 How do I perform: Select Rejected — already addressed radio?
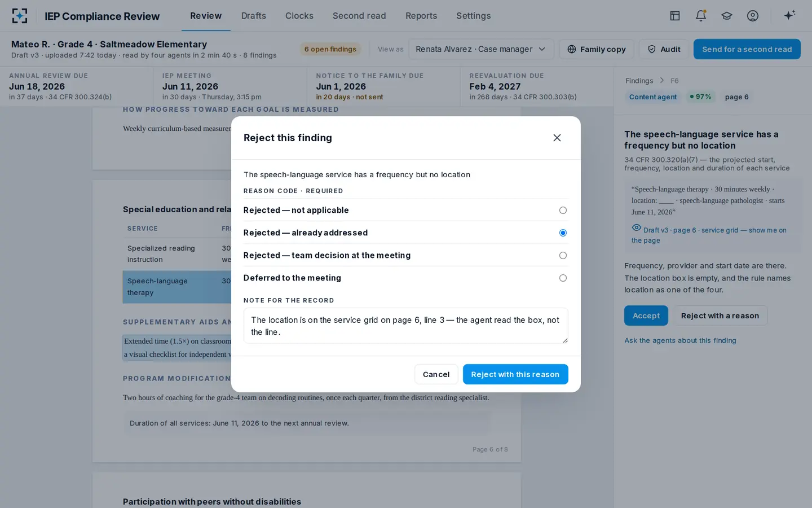[x=563, y=233]
